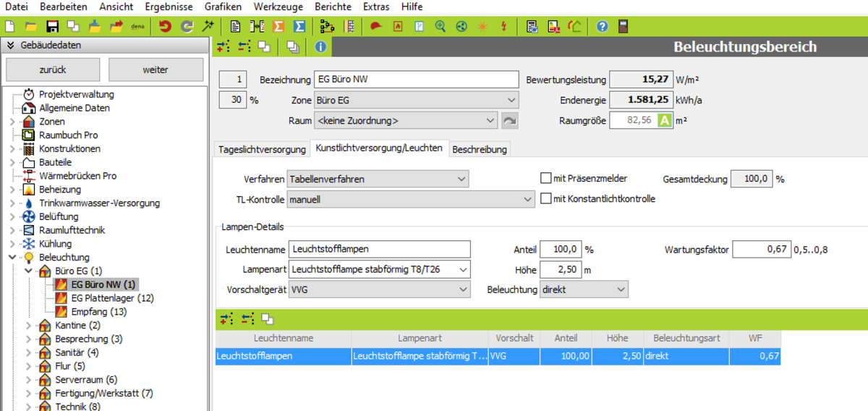Image resolution: width=868 pixels, height=411 pixels.
Task: Open the Zone dropdown Büro EG
Action: click(x=416, y=100)
